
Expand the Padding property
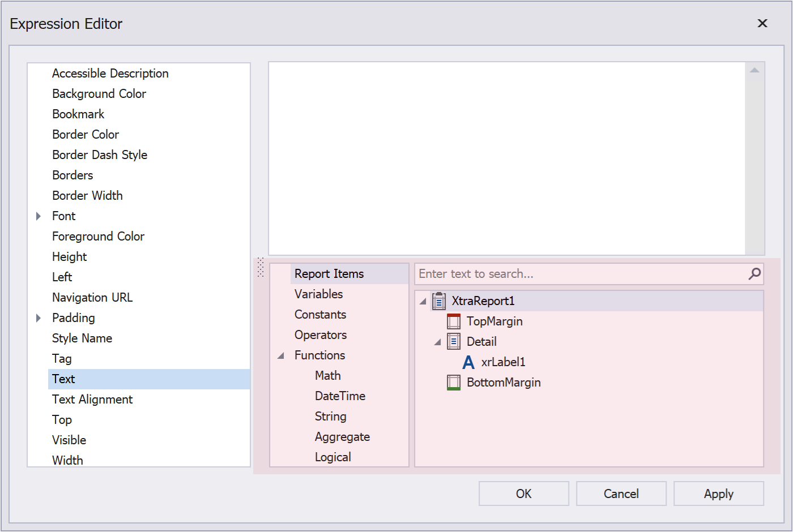pyautogui.click(x=38, y=318)
